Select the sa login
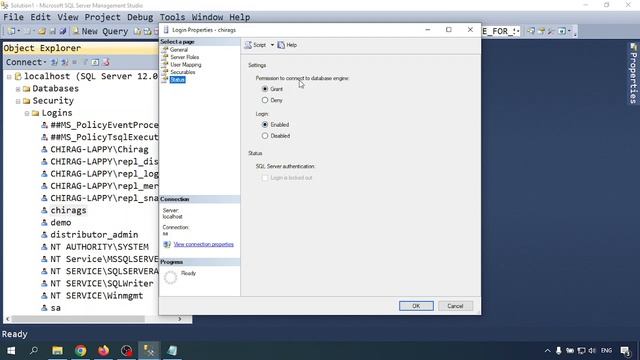This screenshot has width=640, height=360. click(56, 308)
